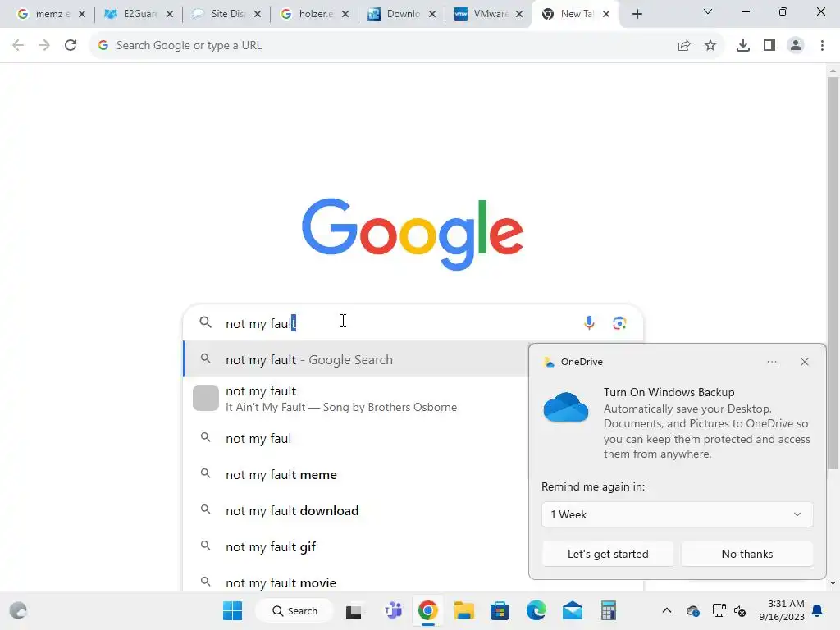Open the taskbar clock showing 3:31 AM
Viewport: 840px width, 630px height.
(782, 610)
